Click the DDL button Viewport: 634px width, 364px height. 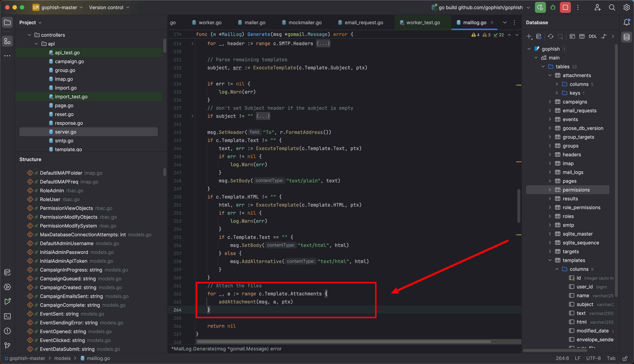(593, 37)
